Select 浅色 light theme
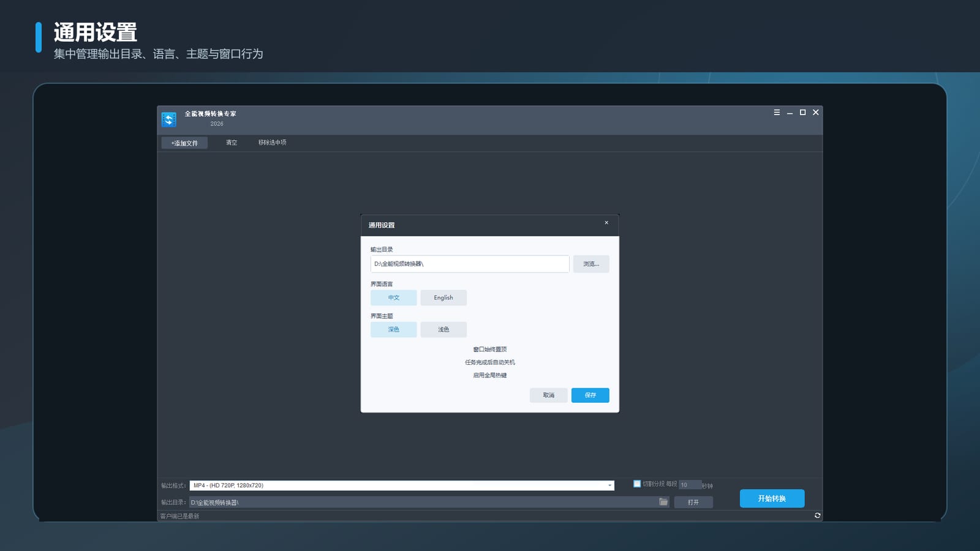The width and height of the screenshot is (980, 551). [x=443, y=329]
